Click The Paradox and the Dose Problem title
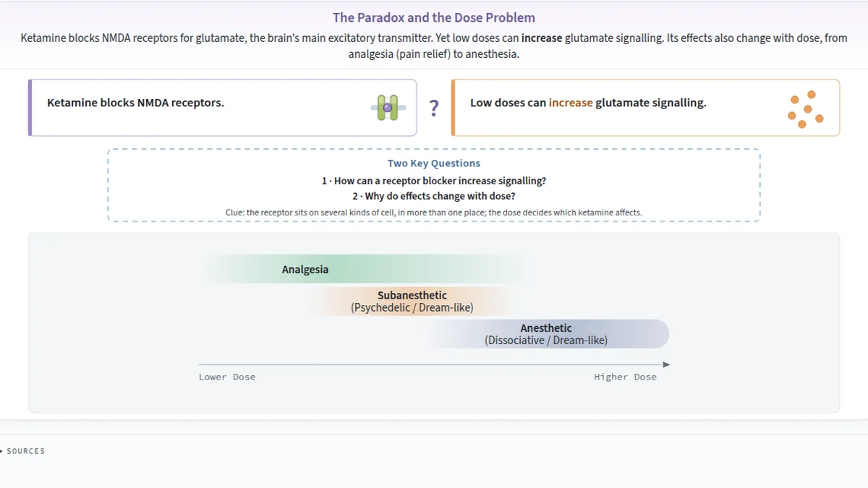This screenshot has width=868, height=488. pyautogui.click(x=434, y=17)
